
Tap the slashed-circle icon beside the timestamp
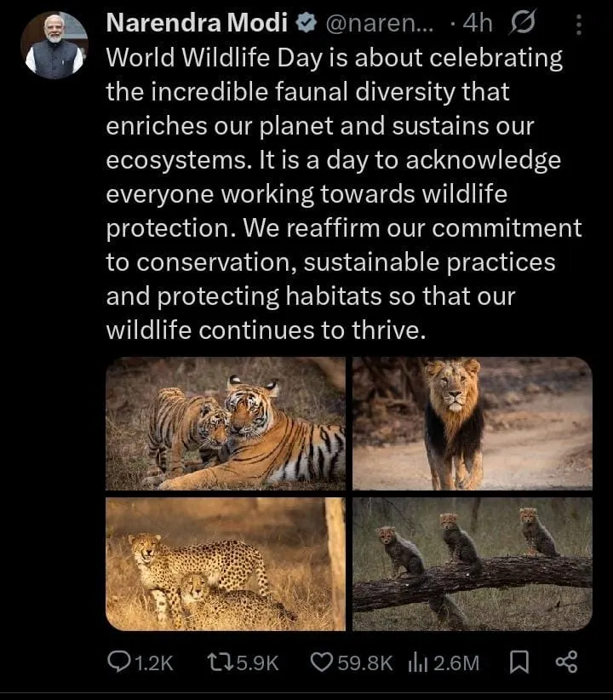click(518, 25)
